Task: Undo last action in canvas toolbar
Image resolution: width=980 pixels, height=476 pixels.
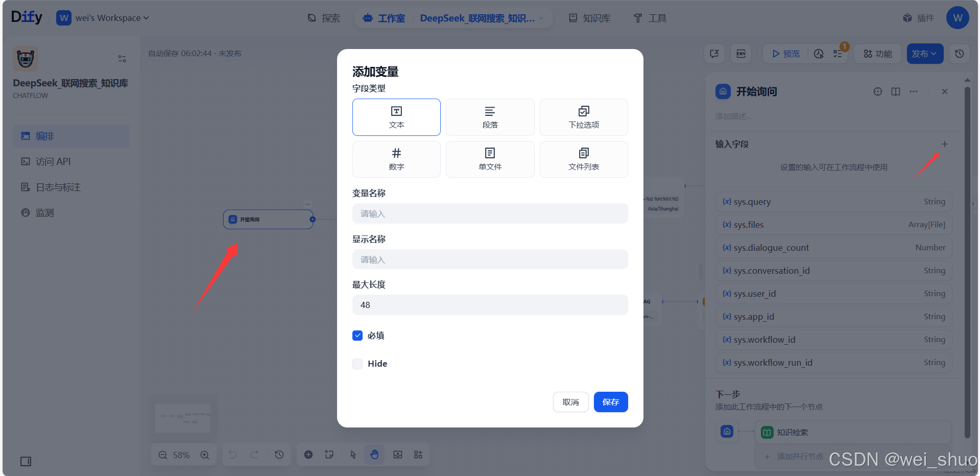Action: pos(232,454)
